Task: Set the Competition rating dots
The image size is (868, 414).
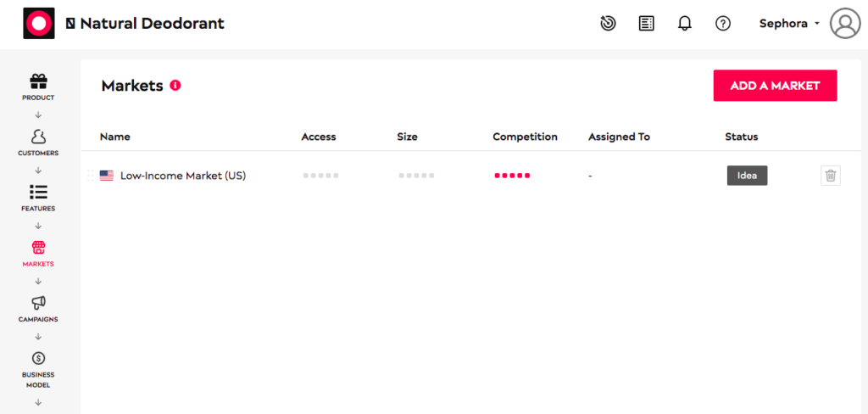Action: click(512, 176)
